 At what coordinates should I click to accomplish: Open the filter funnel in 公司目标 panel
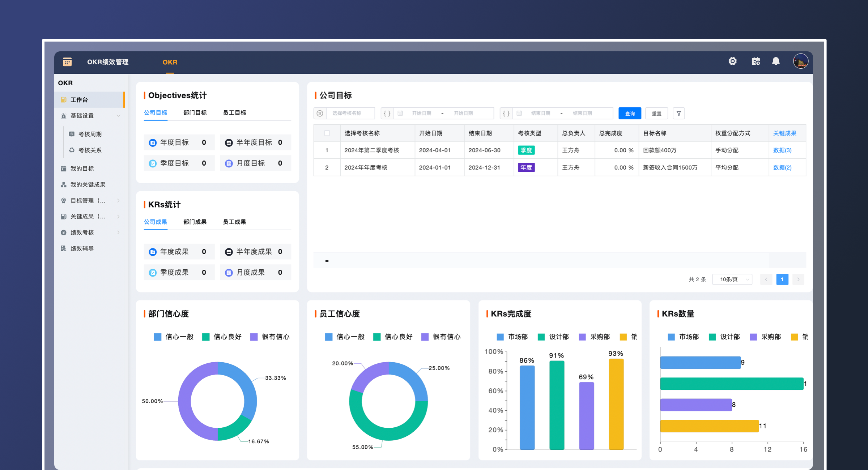(x=679, y=113)
